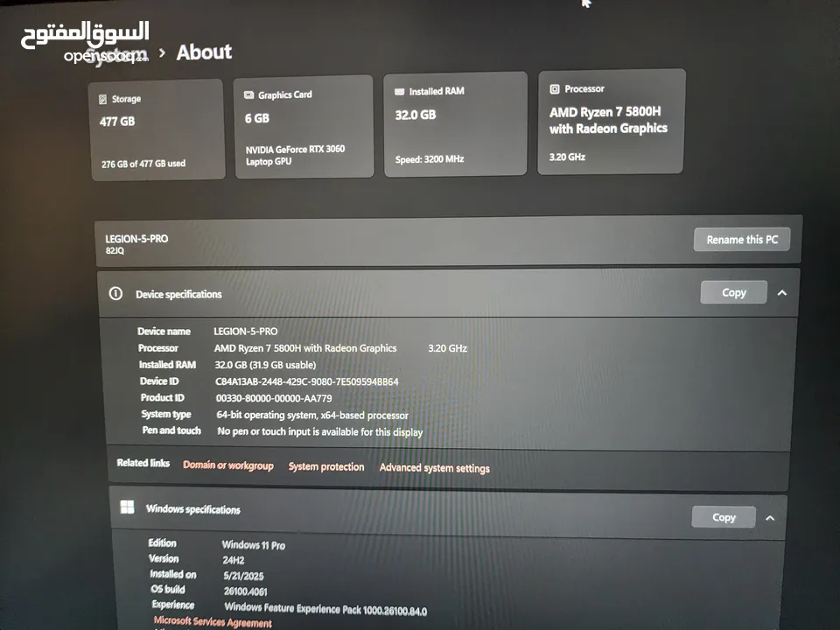Select the No pen or touch input text
The height and width of the screenshot is (630, 840).
click(x=320, y=431)
